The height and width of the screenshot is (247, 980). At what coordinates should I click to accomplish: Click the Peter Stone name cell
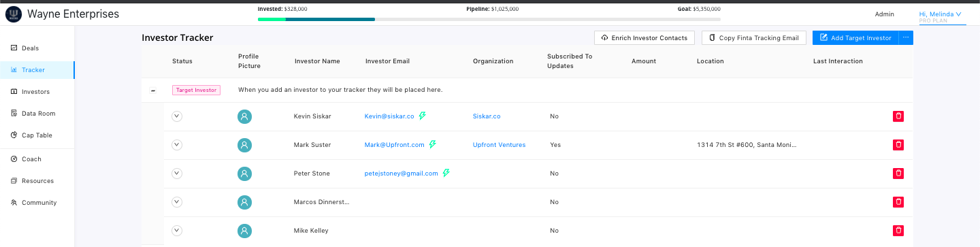tap(312, 174)
